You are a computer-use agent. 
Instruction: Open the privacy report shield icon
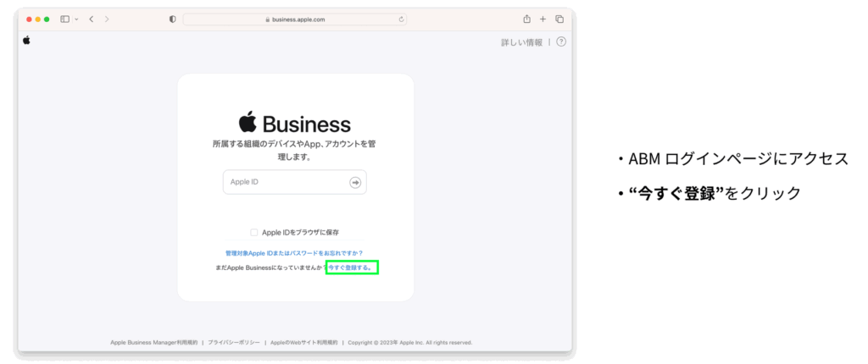click(x=173, y=19)
